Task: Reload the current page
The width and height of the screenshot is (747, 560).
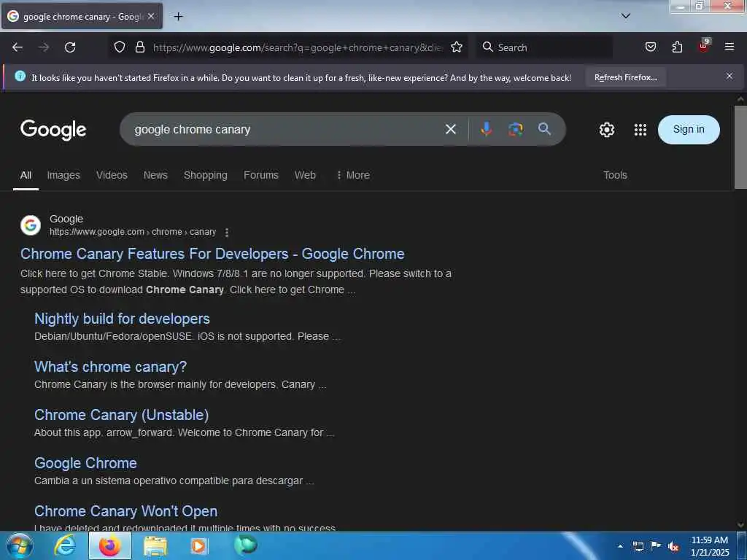Action: point(70,47)
